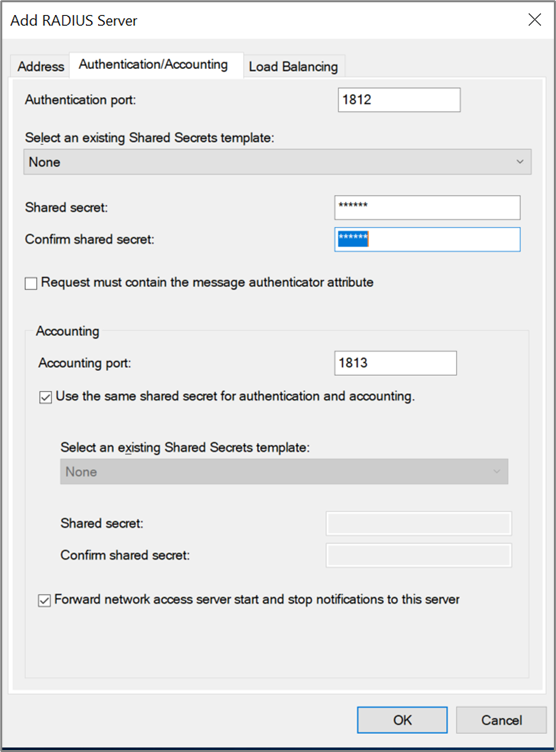The width and height of the screenshot is (556, 752).
Task: Uncheck use same shared secret checkbox
Action: 46,398
